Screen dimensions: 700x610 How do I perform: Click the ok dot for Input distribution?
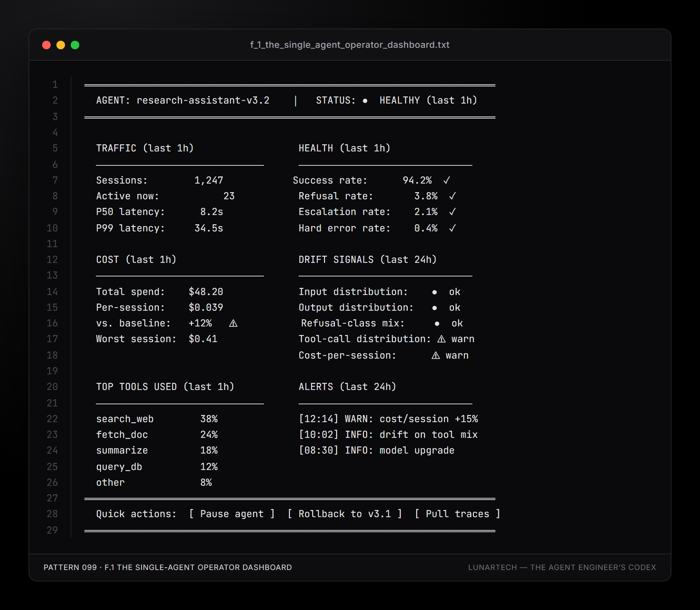coord(434,292)
